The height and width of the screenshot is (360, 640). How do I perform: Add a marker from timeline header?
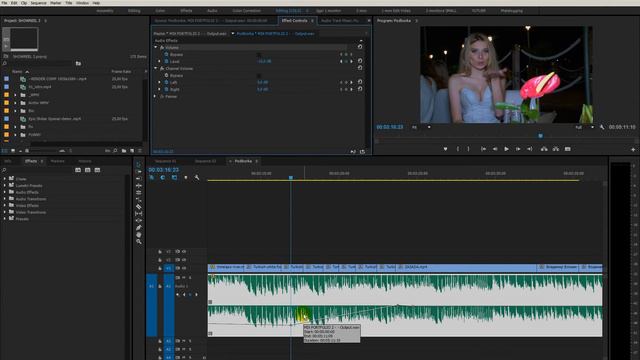186,178
